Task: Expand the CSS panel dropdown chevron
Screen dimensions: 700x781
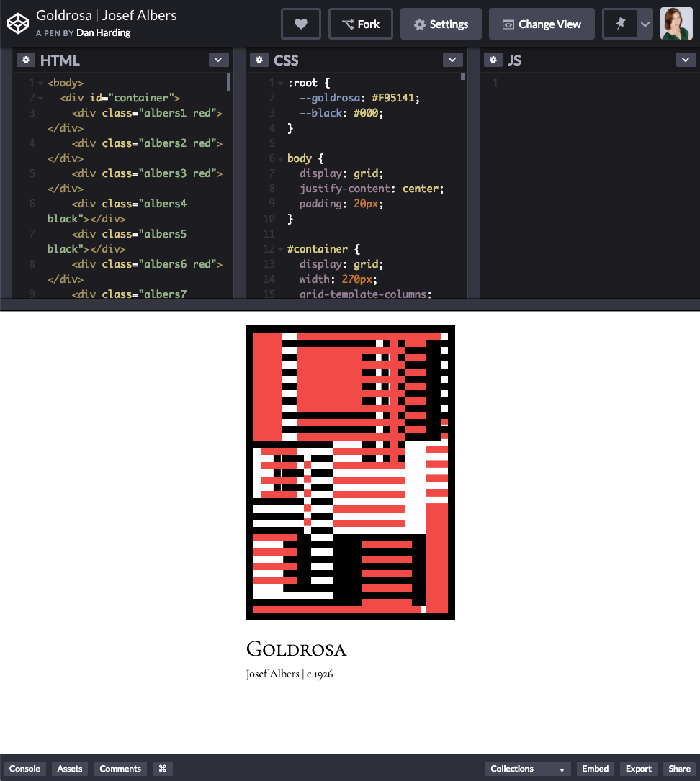Action: (452, 60)
